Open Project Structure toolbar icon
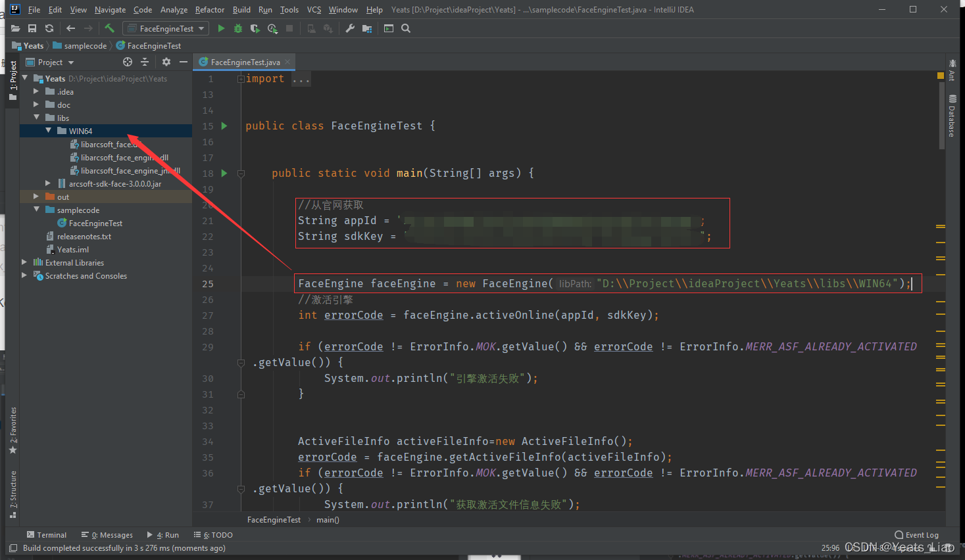Viewport: 965px width, 560px height. point(367,28)
